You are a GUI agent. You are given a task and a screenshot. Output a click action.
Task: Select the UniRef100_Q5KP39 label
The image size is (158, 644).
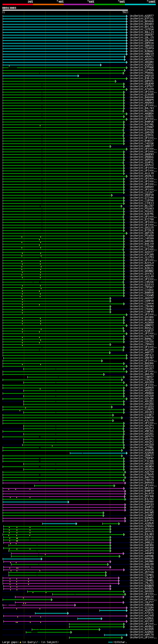142,195
